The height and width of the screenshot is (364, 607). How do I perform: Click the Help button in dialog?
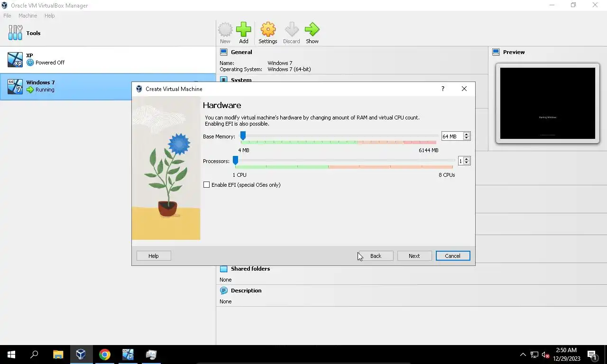[154, 256]
